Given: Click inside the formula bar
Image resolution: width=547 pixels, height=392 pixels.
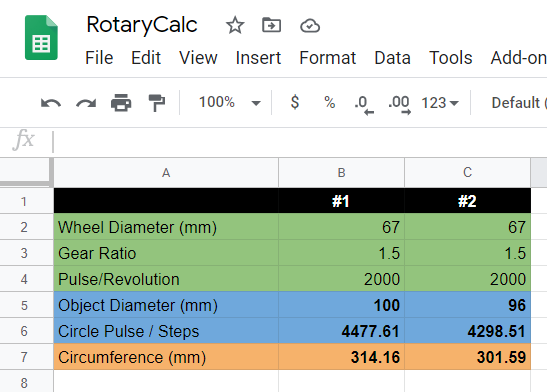Looking at the screenshot, I should tap(297, 142).
